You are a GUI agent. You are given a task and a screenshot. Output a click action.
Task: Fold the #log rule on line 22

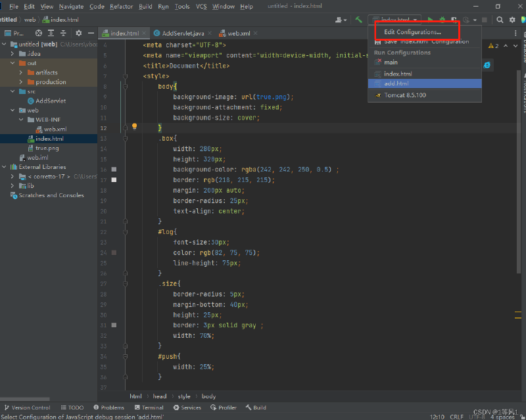125,232
